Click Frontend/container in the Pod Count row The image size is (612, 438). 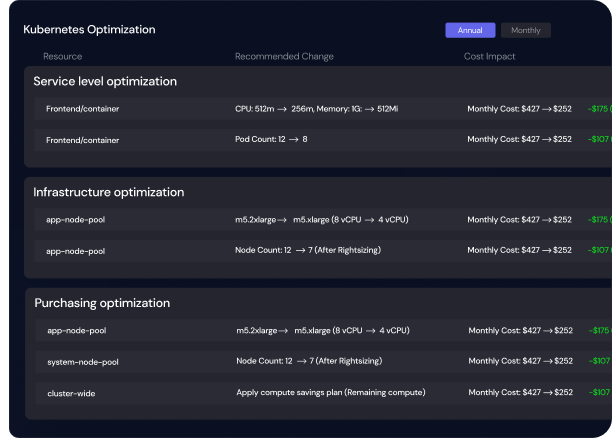(82, 140)
